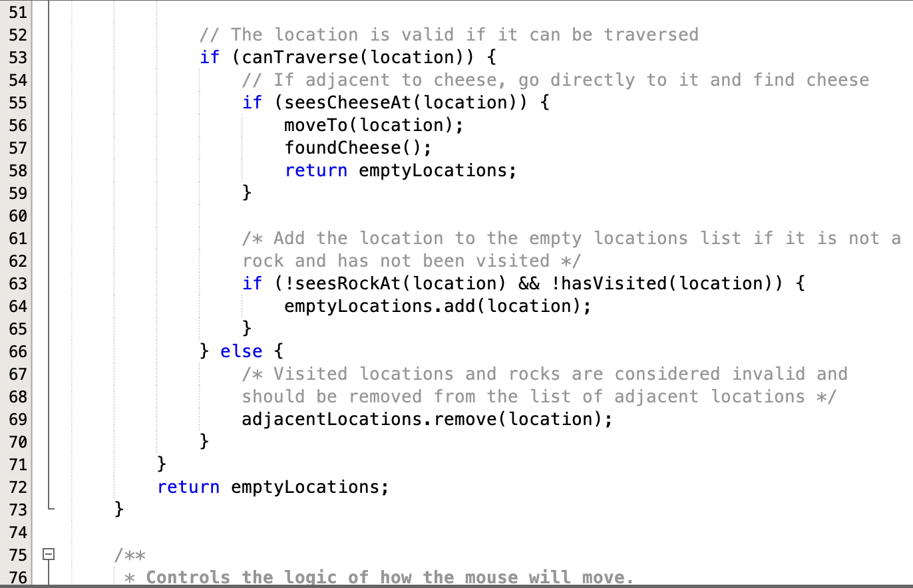Click line number 53 in the gutter
This screenshot has width=913, height=588.
[17, 57]
